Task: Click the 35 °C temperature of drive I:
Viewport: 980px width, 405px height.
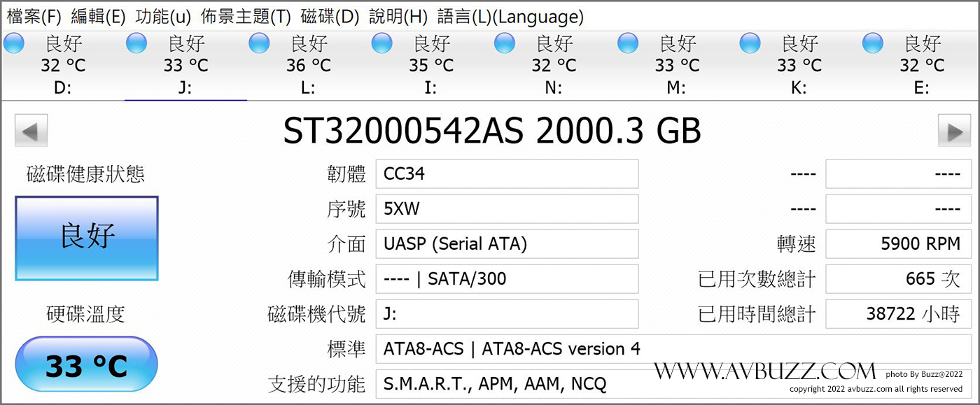Action: (431, 66)
